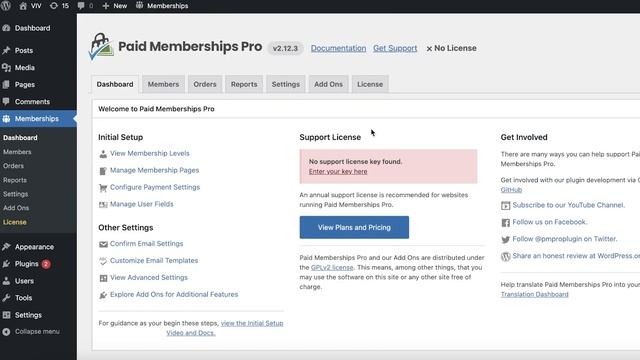The image size is (640, 360).
Task: Switch to the Members tab
Action: (163, 84)
